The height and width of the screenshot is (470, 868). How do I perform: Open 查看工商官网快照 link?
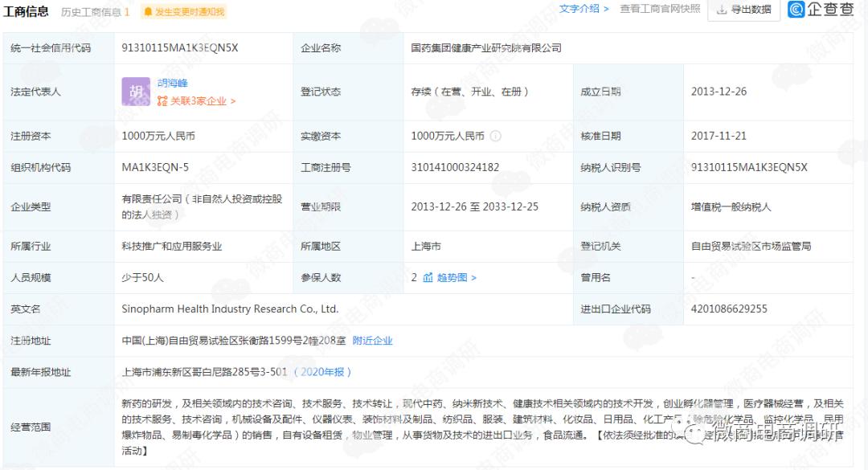660,9
